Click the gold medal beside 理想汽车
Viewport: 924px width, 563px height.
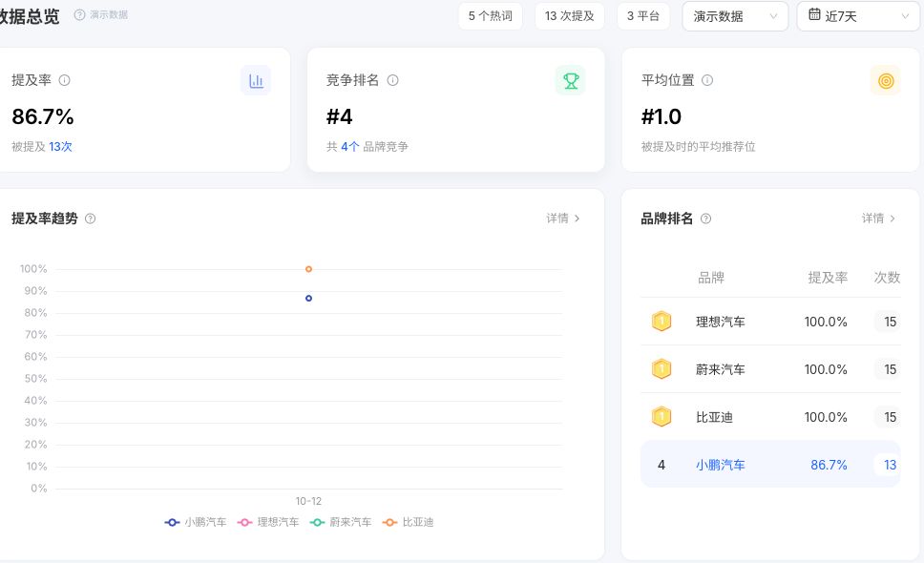click(x=661, y=322)
